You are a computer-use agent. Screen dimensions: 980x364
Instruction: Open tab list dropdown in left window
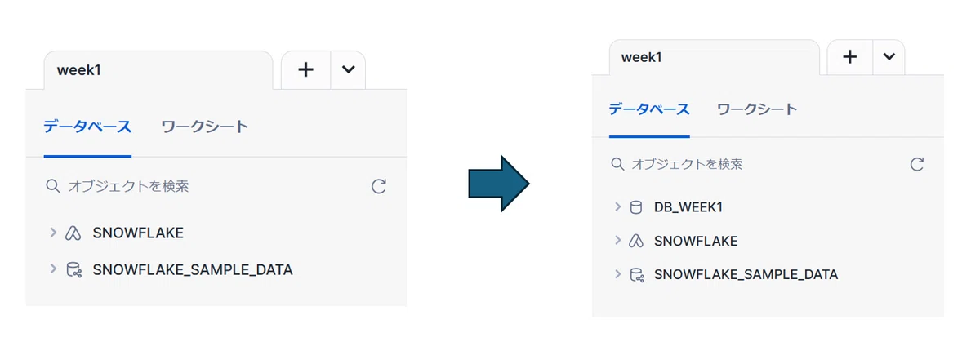pos(348,69)
